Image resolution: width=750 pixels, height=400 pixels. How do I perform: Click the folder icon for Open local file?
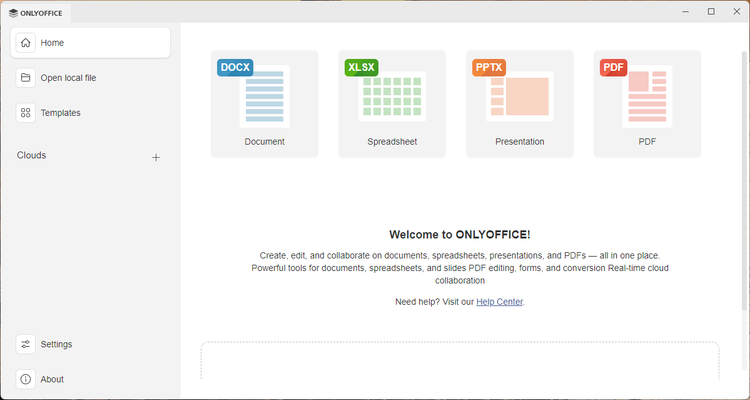click(x=25, y=78)
